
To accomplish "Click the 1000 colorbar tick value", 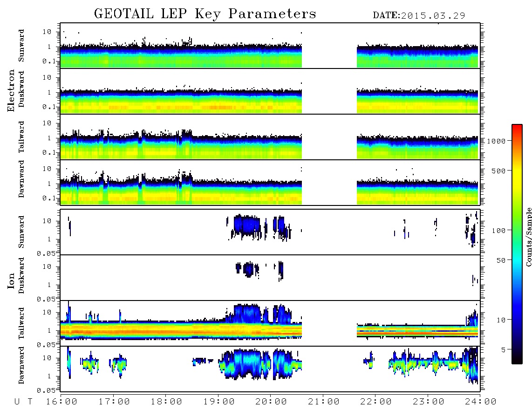I will (x=496, y=141).
